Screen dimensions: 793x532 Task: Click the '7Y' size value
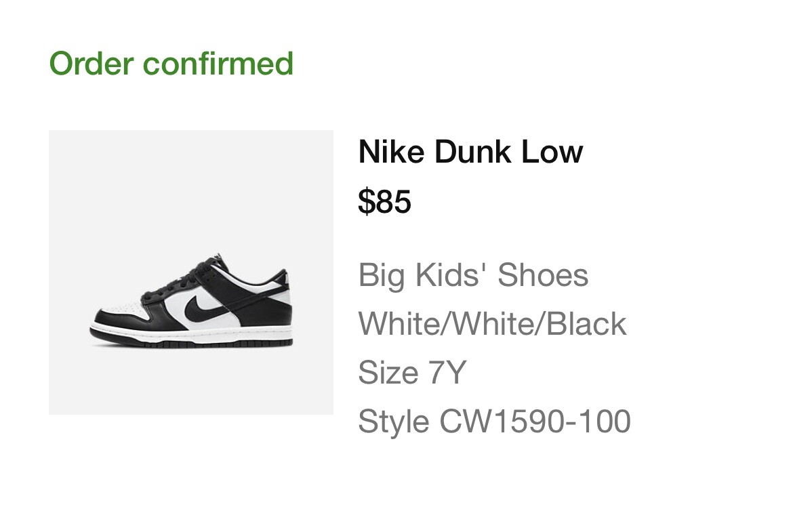tap(445, 373)
